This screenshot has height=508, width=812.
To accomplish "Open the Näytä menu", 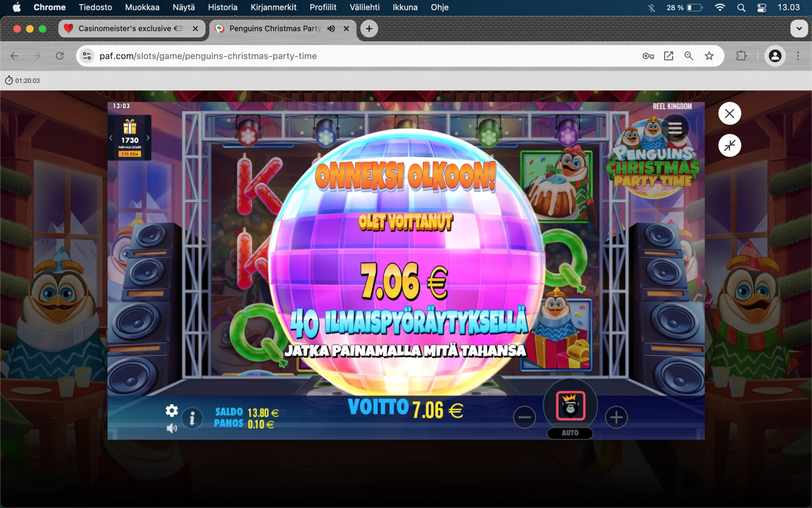I will [x=183, y=7].
